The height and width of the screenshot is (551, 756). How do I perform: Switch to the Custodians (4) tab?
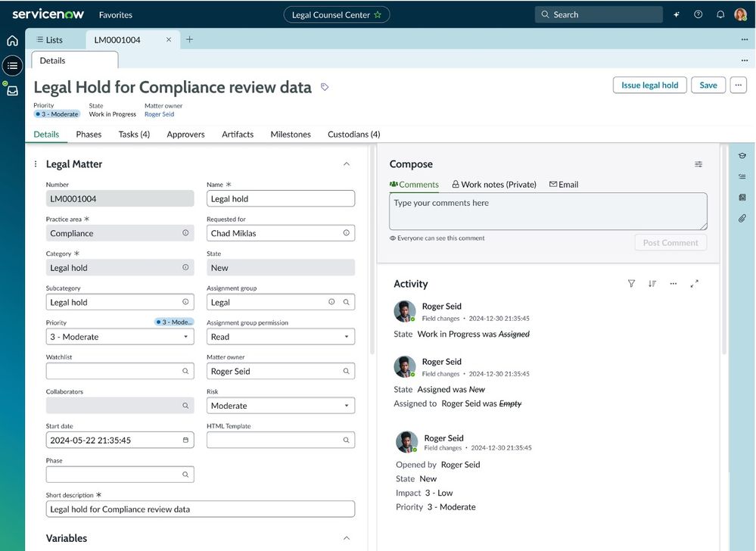(353, 134)
